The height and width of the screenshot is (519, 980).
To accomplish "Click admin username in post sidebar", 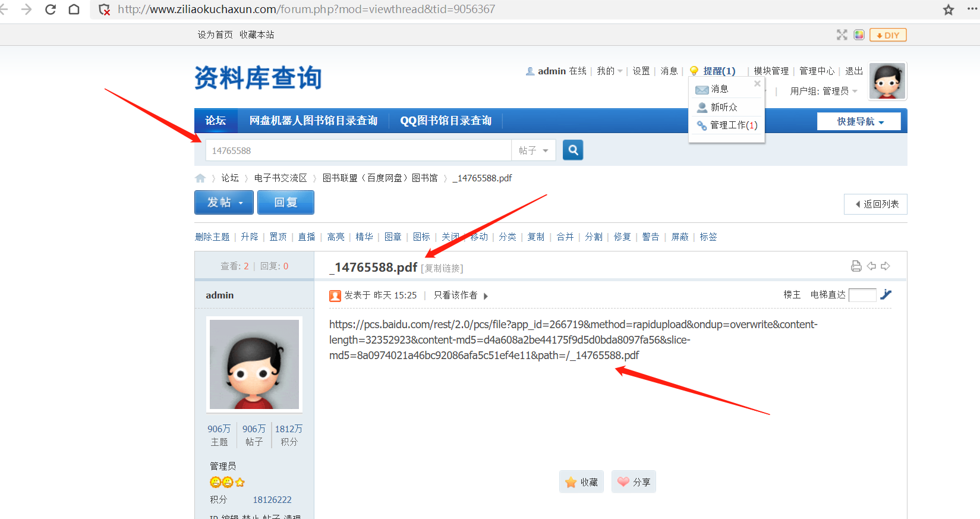I will click(220, 295).
